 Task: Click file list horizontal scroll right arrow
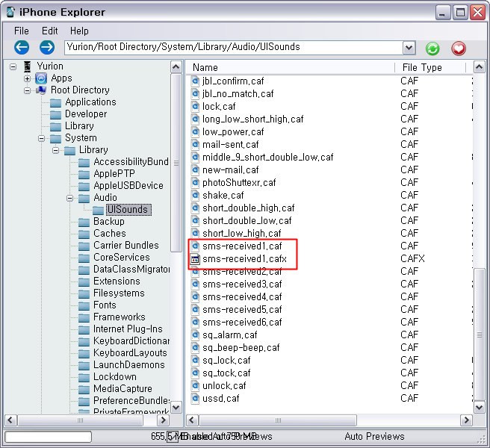(x=467, y=420)
